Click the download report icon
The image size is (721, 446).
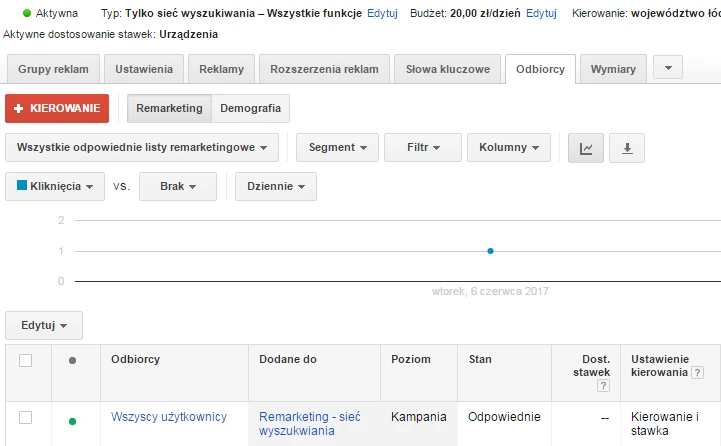(x=627, y=148)
